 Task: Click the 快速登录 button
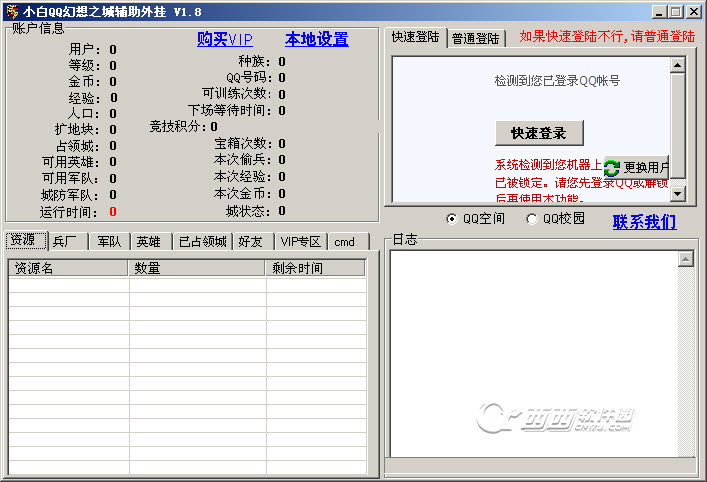coord(539,133)
